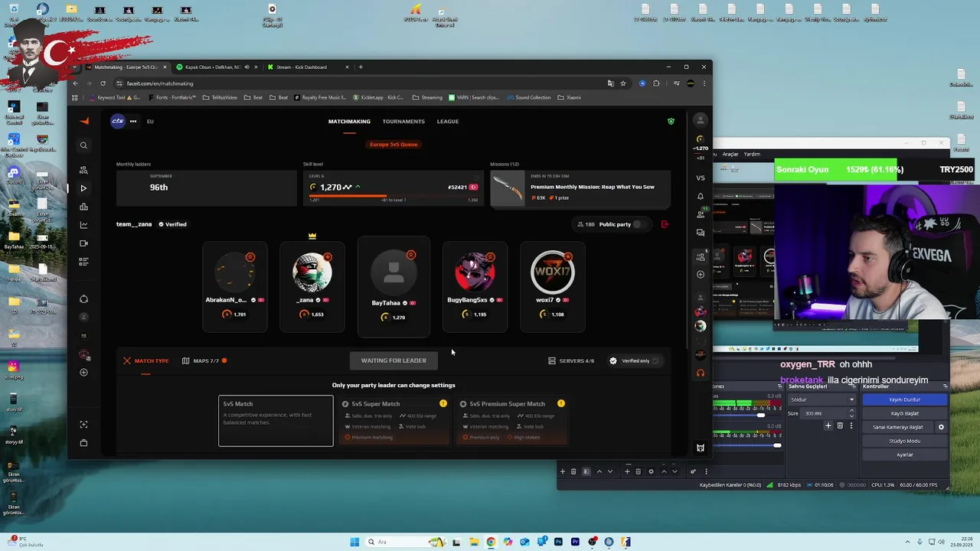Click the FACEIT orange logo in sidebar

tap(84, 121)
